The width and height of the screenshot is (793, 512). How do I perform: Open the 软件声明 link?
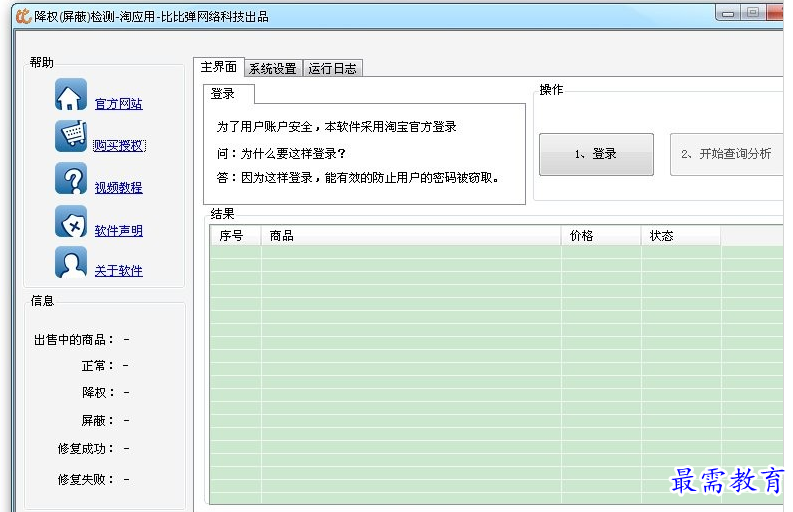point(118,231)
